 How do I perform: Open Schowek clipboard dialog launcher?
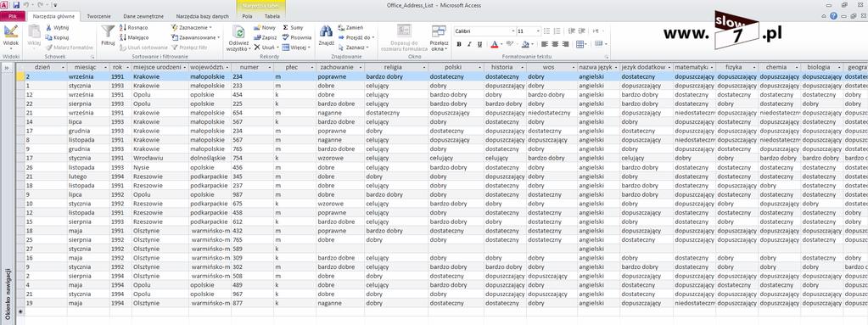pyautogui.click(x=92, y=57)
